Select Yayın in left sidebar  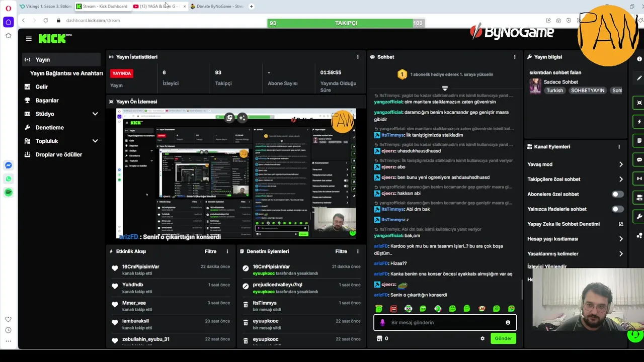pyautogui.click(x=61, y=59)
